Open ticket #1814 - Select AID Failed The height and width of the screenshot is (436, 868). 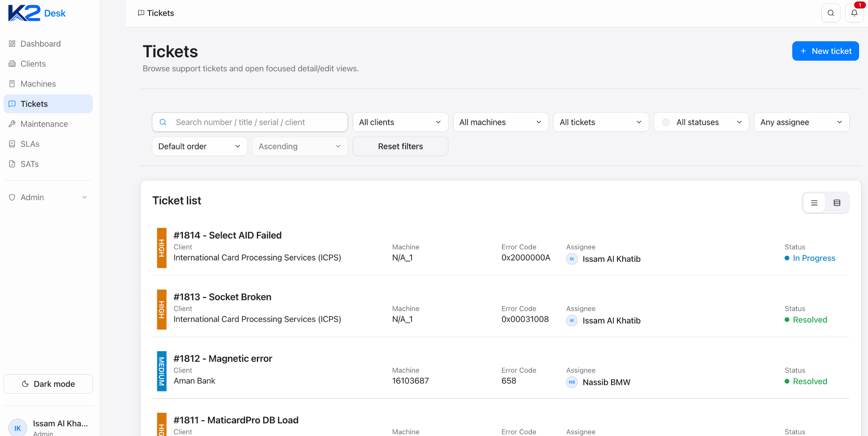[x=228, y=235]
